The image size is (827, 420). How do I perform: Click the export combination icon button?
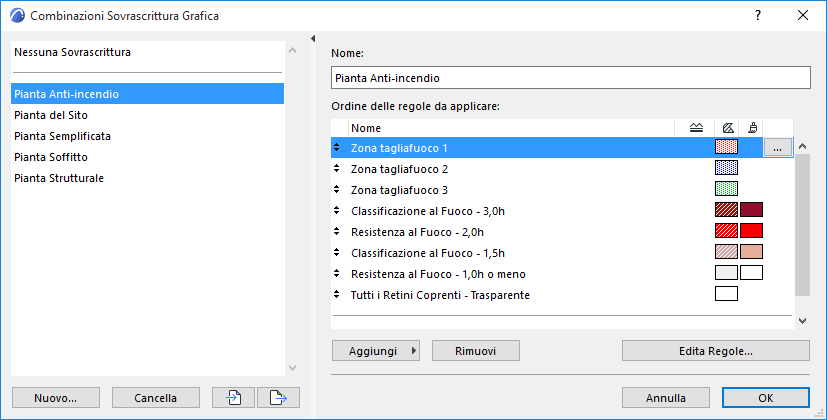click(278, 397)
